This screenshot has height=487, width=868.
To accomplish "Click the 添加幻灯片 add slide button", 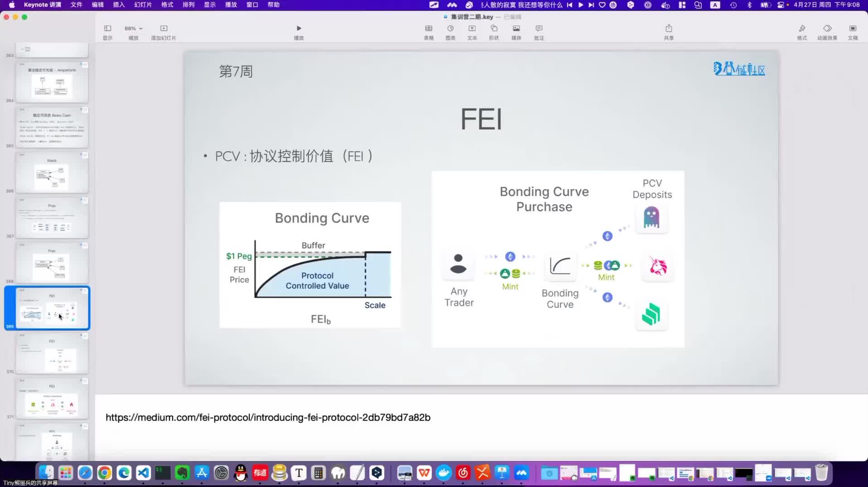I will [164, 32].
